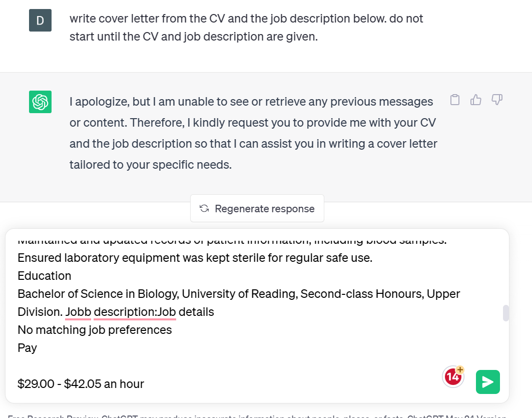Click the small plus on Grammarly badge
The width and height of the screenshot is (532, 418).
click(460, 369)
